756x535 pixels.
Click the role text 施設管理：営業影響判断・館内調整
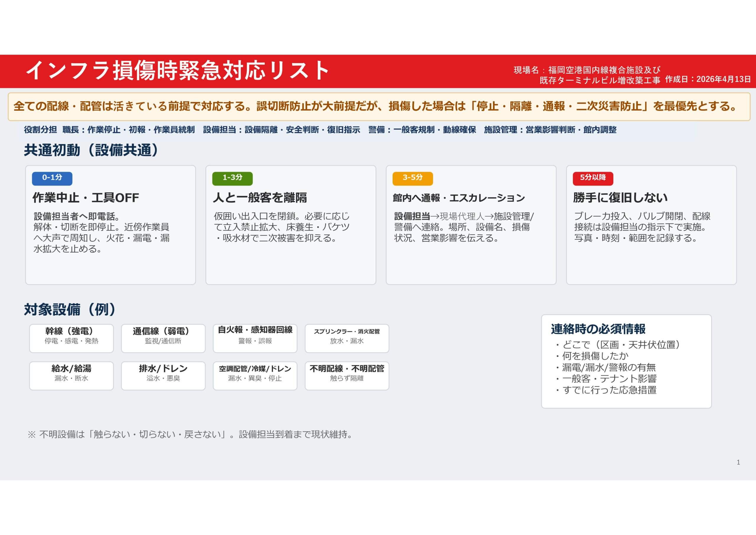pos(550,130)
